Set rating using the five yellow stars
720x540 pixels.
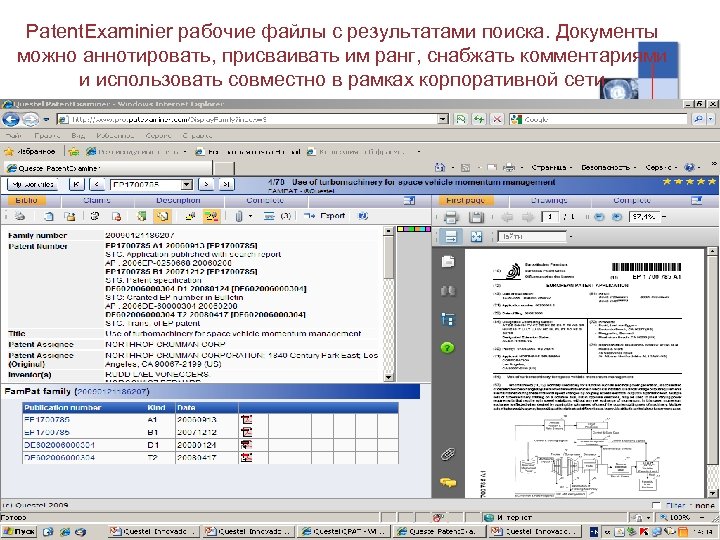(689, 182)
